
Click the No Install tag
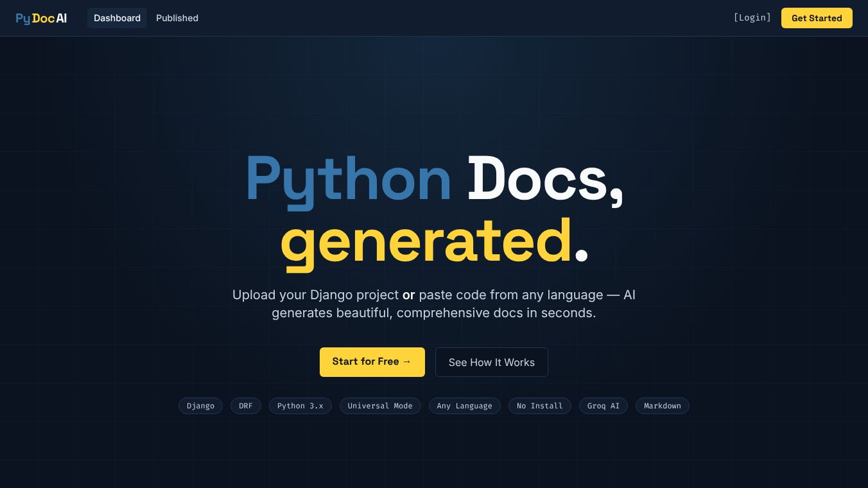pos(540,406)
